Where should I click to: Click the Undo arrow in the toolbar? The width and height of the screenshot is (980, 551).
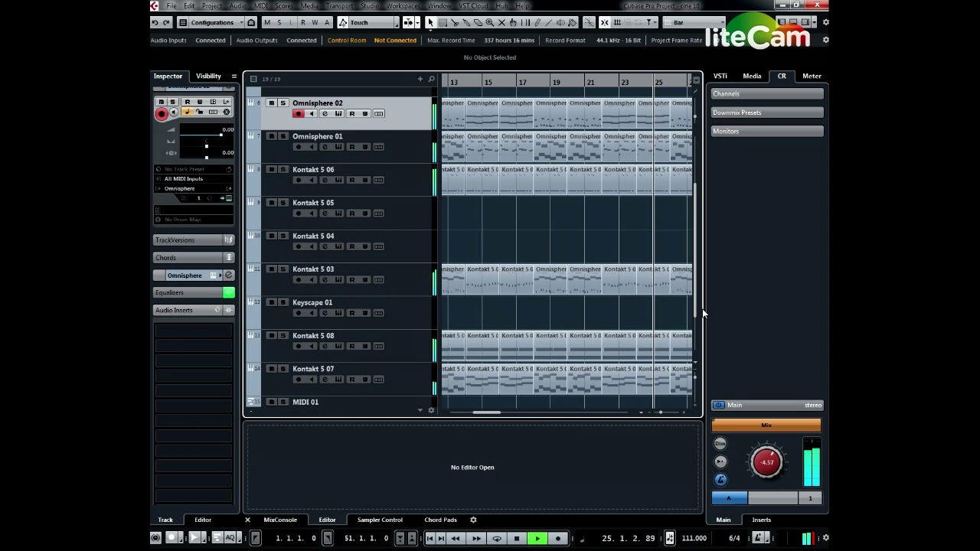(155, 22)
